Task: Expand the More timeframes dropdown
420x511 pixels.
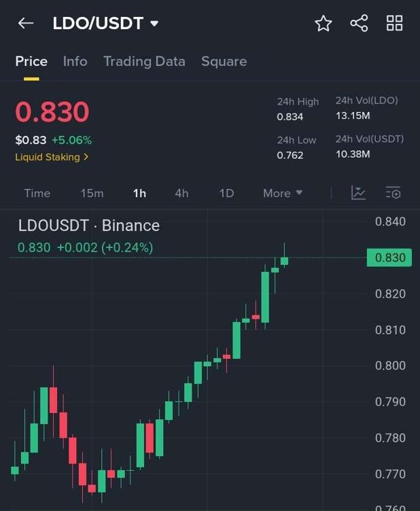Action: click(x=283, y=193)
